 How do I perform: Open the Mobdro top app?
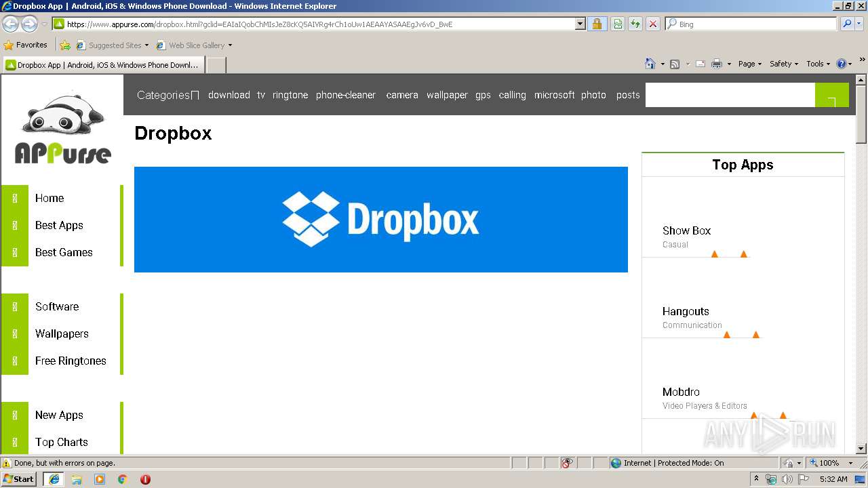coord(681,392)
